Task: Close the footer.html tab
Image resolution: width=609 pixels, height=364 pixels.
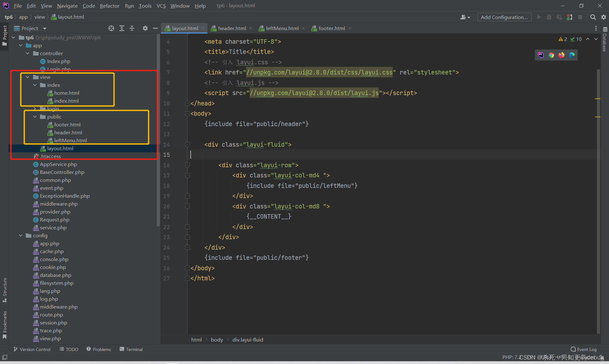Action: 350,28
